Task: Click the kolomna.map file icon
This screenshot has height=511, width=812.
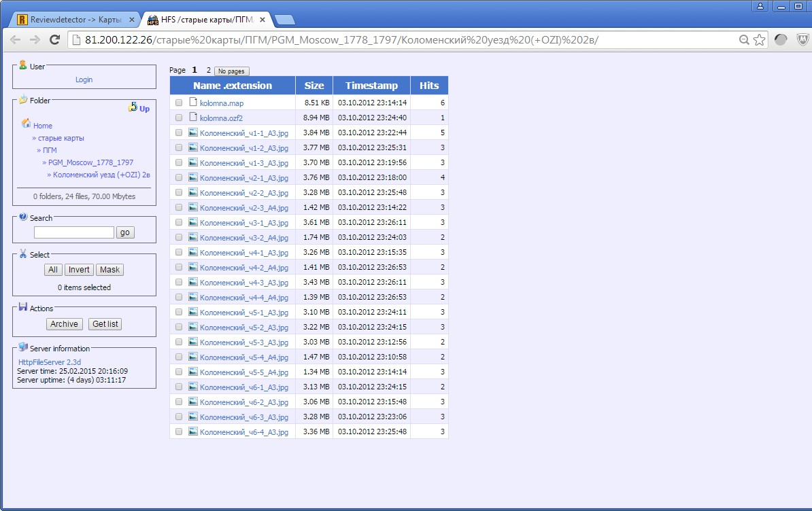Action: [x=193, y=103]
